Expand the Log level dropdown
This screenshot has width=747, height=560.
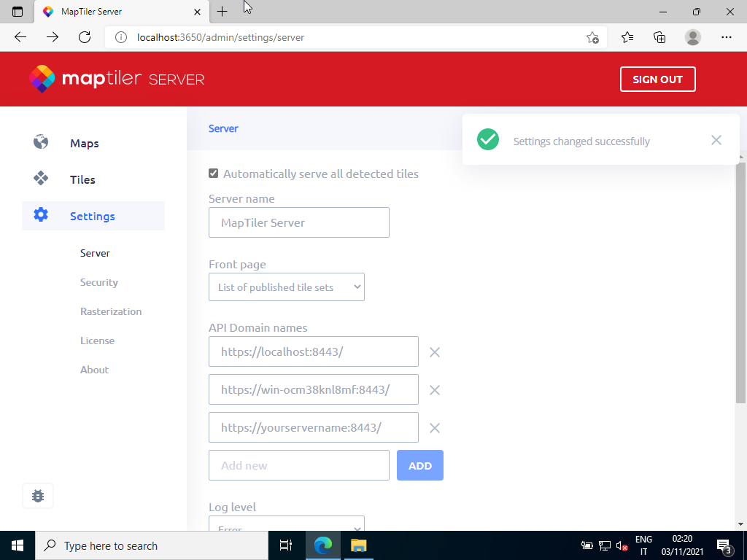286,526
